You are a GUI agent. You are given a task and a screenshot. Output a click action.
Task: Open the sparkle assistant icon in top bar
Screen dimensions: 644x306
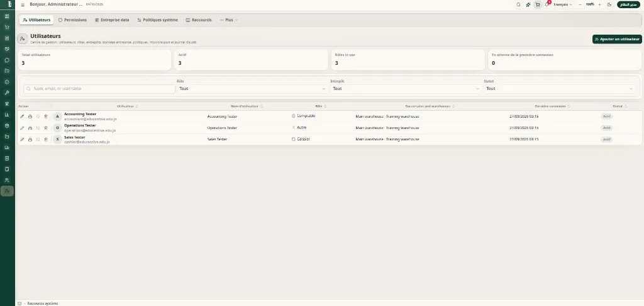(x=528, y=4)
